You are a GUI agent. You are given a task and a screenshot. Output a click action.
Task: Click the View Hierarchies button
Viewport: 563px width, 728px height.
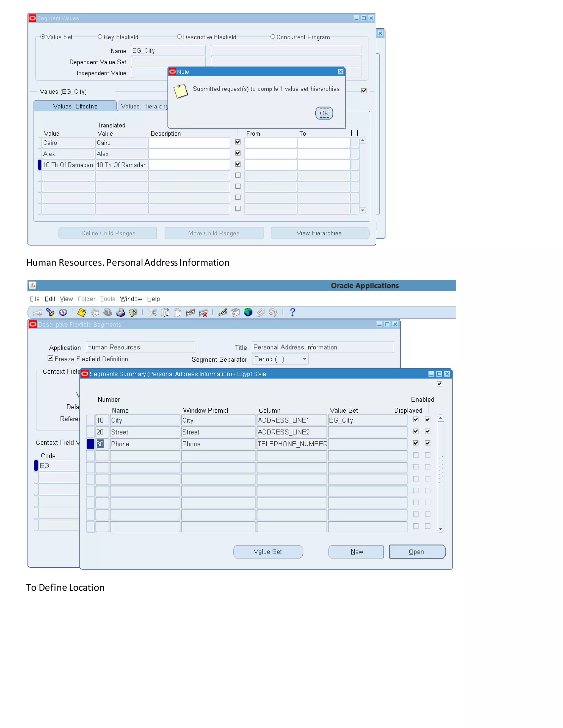point(319,233)
